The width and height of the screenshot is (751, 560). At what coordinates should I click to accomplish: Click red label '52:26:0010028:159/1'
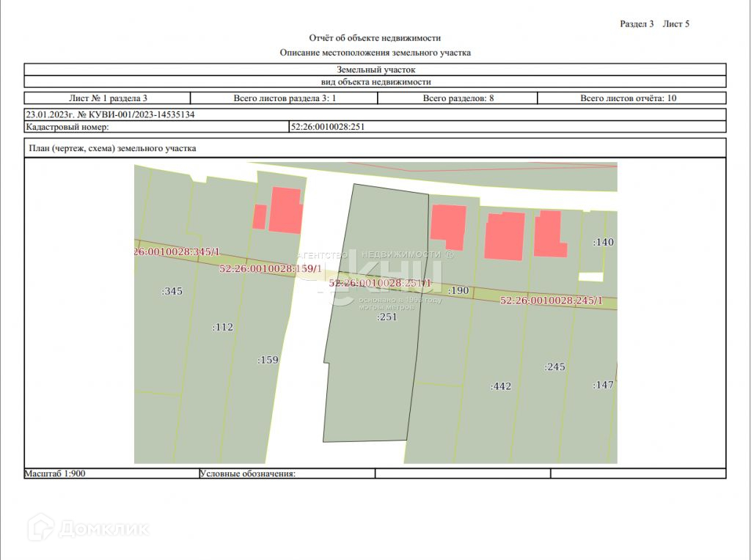[271, 268]
